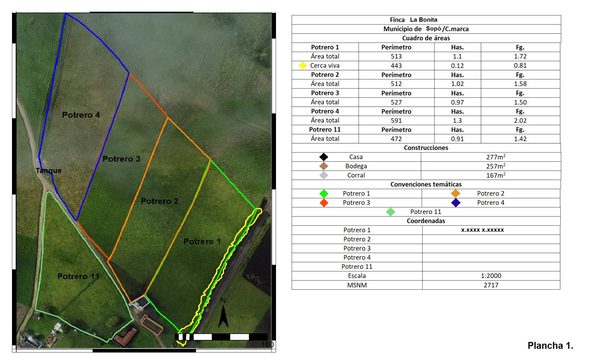Image resolution: width=600 pixels, height=364 pixels.
Task: Click the Potrero 2 label on map
Action: click(160, 201)
